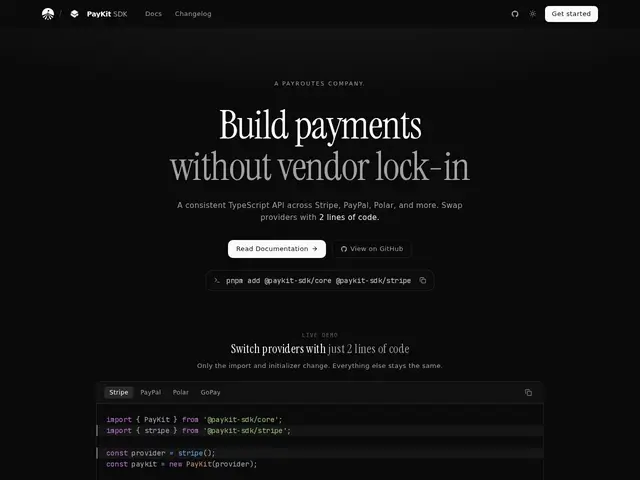Click Read Documentation button
The height and width of the screenshot is (480, 640).
277,249
